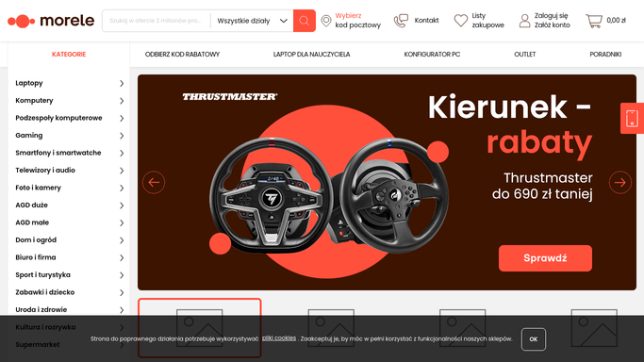
Task: Click the Sprawdź banner button
Action: point(545,258)
